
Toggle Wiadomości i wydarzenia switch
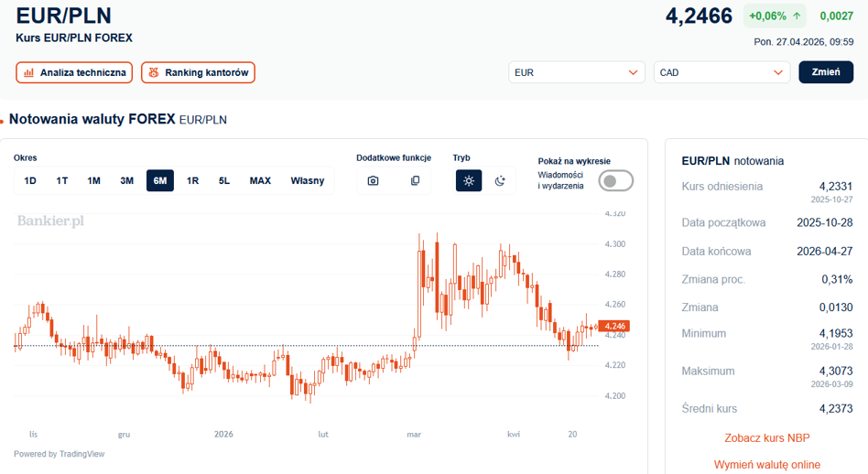(616, 181)
